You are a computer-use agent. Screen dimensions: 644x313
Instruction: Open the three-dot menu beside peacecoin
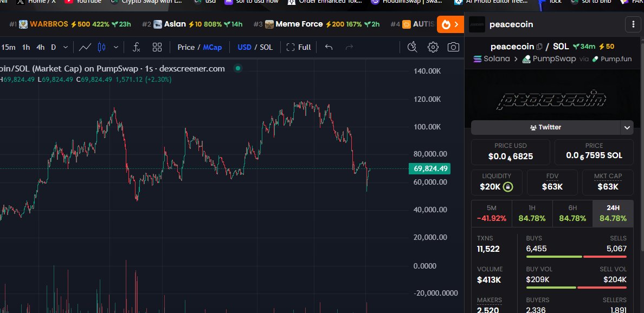point(633,24)
